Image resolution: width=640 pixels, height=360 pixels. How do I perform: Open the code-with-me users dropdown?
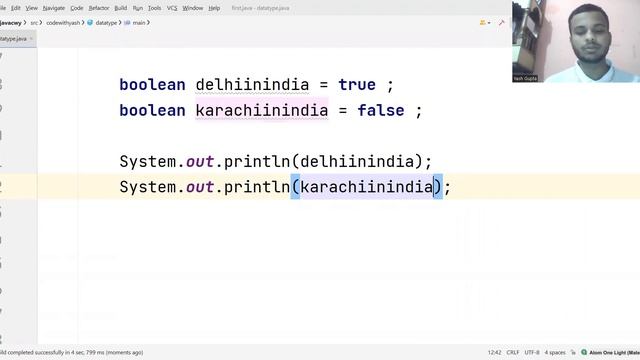pyautogui.click(x=485, y=23)
